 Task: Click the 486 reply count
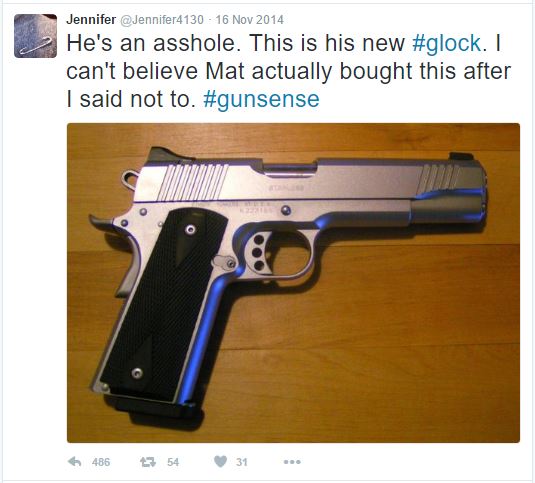[x=101, y=462]
